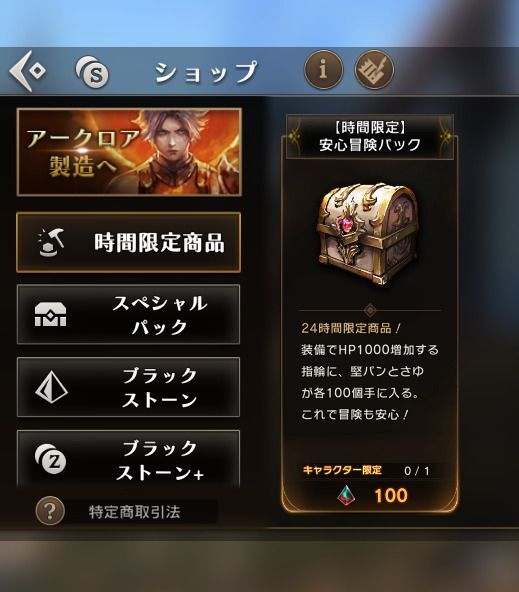Open the S coin currency icon

point(92,71)
